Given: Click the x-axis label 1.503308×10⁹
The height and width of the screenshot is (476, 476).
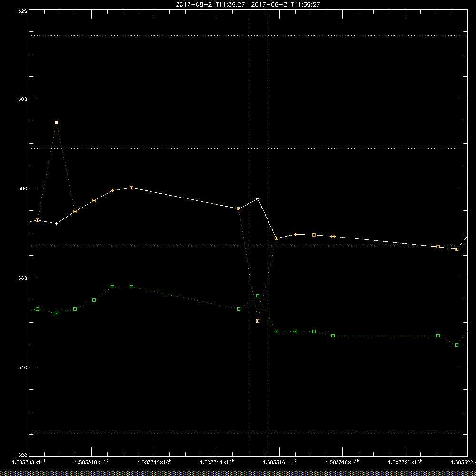Looking at the screenshot, I should pos(29,462).
